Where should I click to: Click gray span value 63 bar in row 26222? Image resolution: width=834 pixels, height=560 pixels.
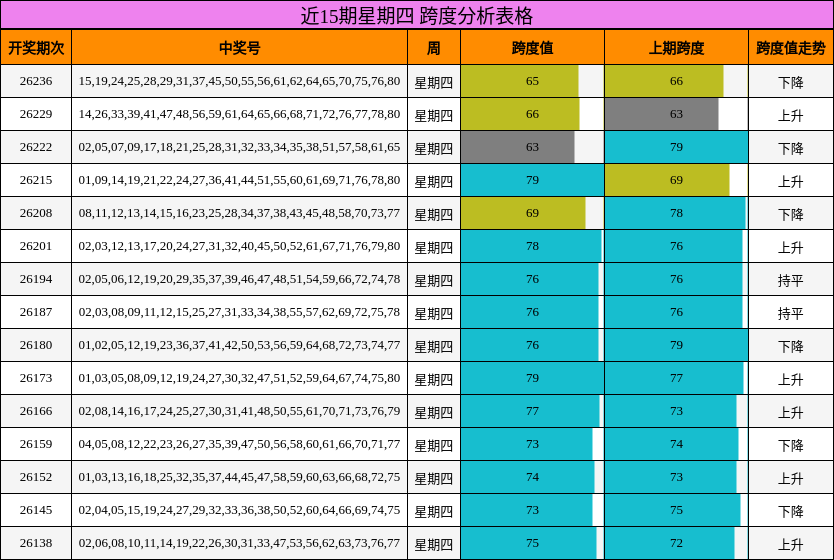518,147
